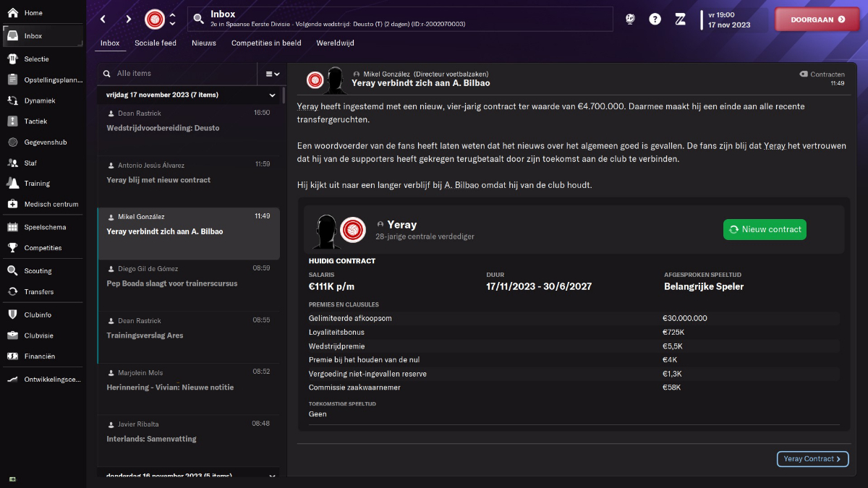Switch to the Wereldwijd tab
Screen dimensions: 868x488
(x=335, y=43)
